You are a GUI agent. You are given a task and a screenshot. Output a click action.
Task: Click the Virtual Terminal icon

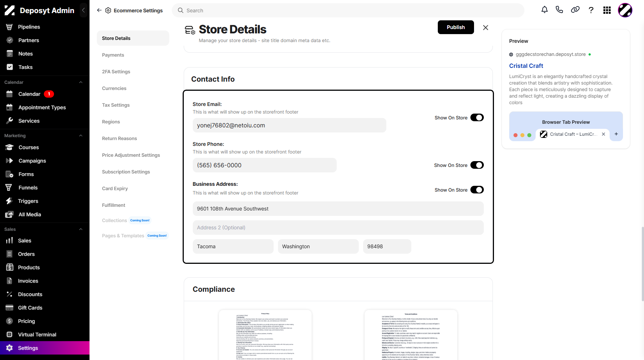point(9,335)
